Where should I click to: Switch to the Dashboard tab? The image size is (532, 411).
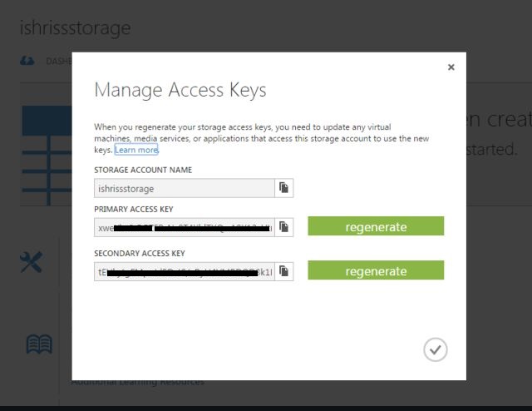(58, 61)
